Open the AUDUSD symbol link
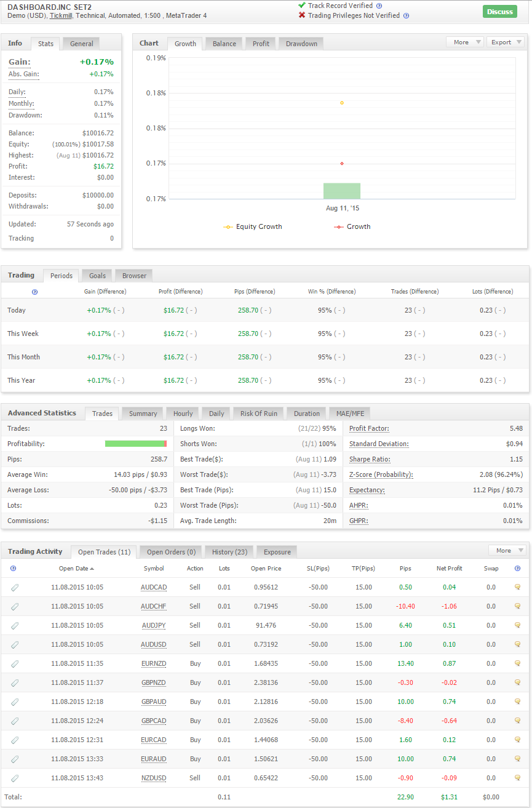This screenshot has height=808, width=532. click(154, 644)
